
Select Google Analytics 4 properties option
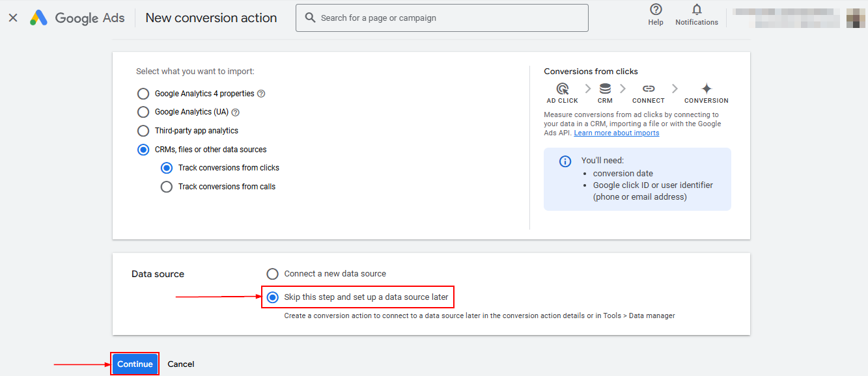click(143, 94)
